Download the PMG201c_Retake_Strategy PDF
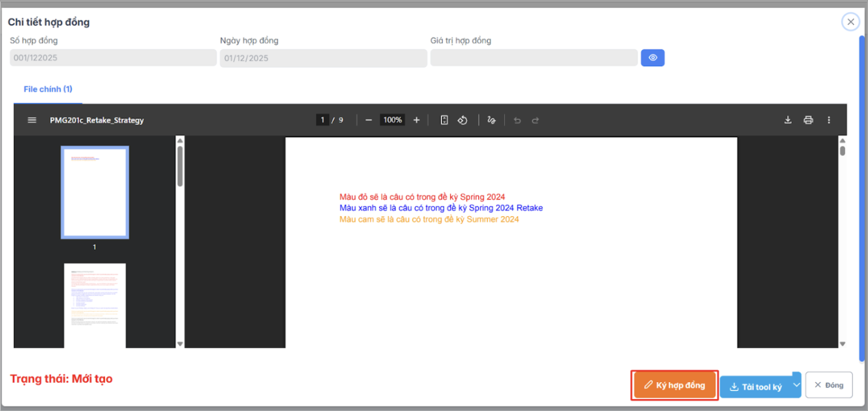 788,120
